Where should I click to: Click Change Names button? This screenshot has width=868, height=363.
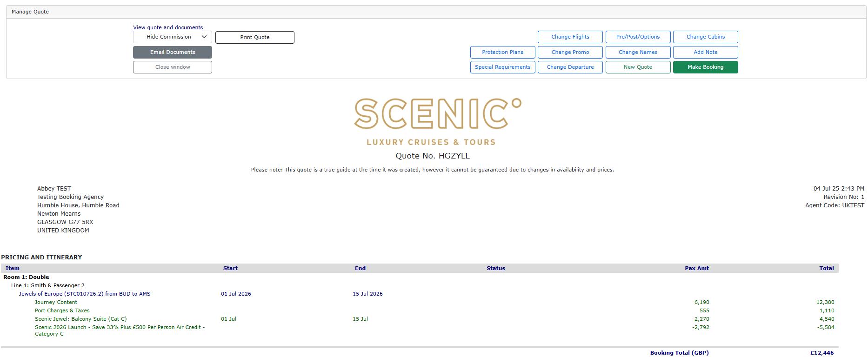pos(638,52)
